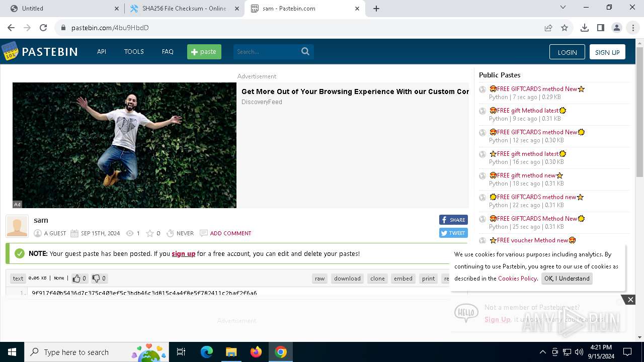Expand the tab search chevron in Chrome
Viewport: 644px width, 362px height.
pyautogui.click(x=563, y=8)
